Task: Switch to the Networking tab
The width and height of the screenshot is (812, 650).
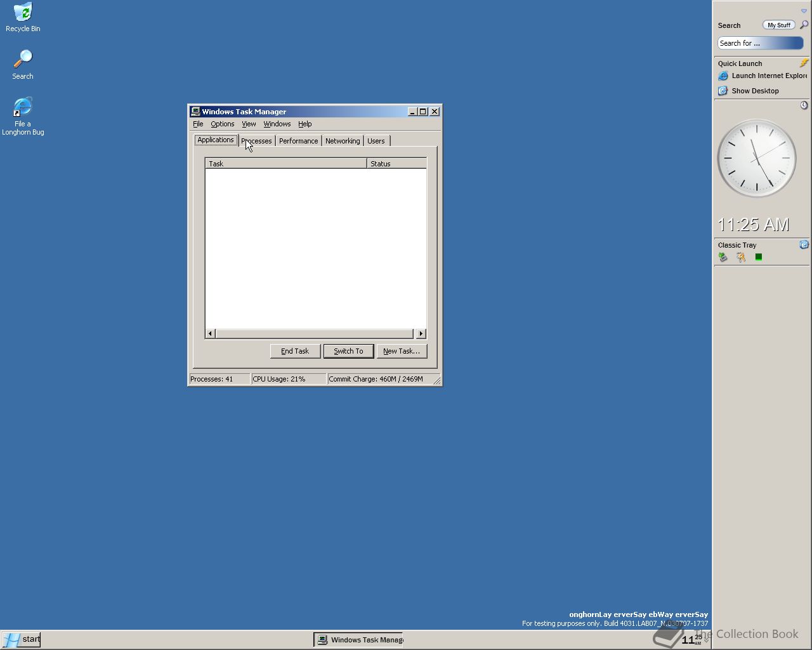Action: pyautogui.click(x=343, y=141)
